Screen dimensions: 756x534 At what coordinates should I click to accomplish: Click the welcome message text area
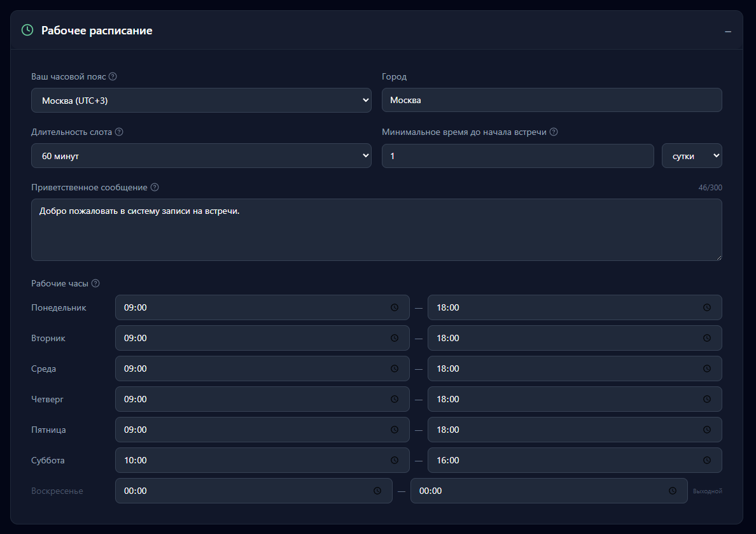pos(376,230)
